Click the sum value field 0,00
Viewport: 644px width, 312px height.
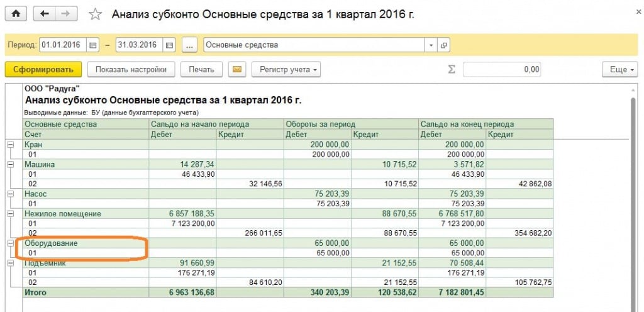[501, 69]
